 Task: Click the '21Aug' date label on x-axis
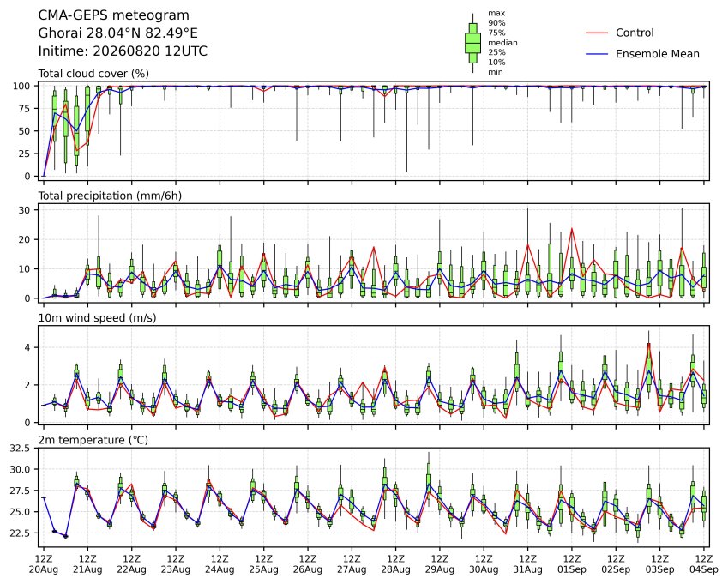tap(87, 569)
